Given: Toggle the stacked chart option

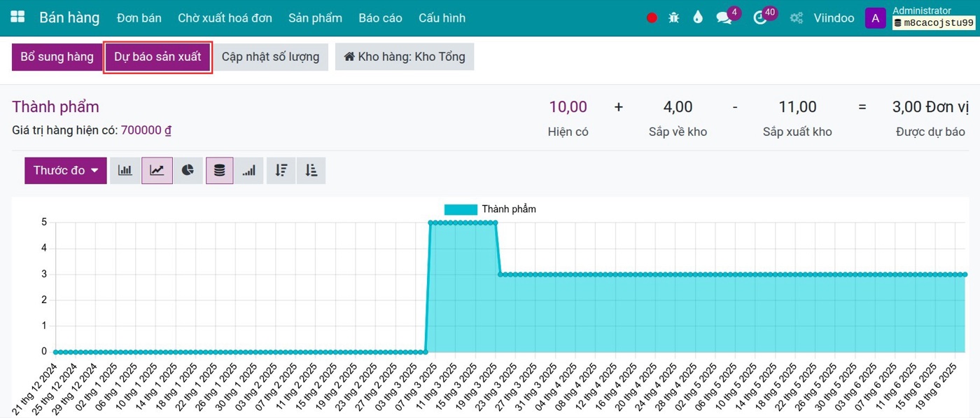Looking at the screenshot, I should tap(219, 170).
